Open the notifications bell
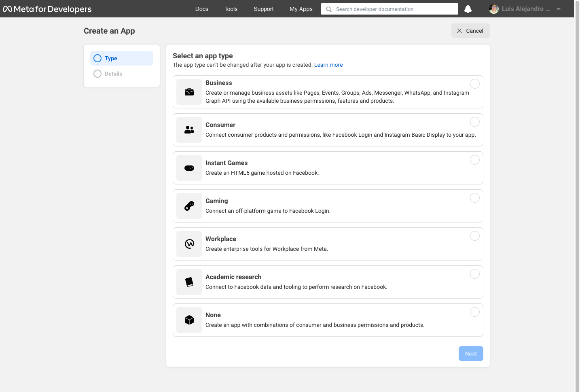This screenshot has width=580, height=392. point(468,9)
